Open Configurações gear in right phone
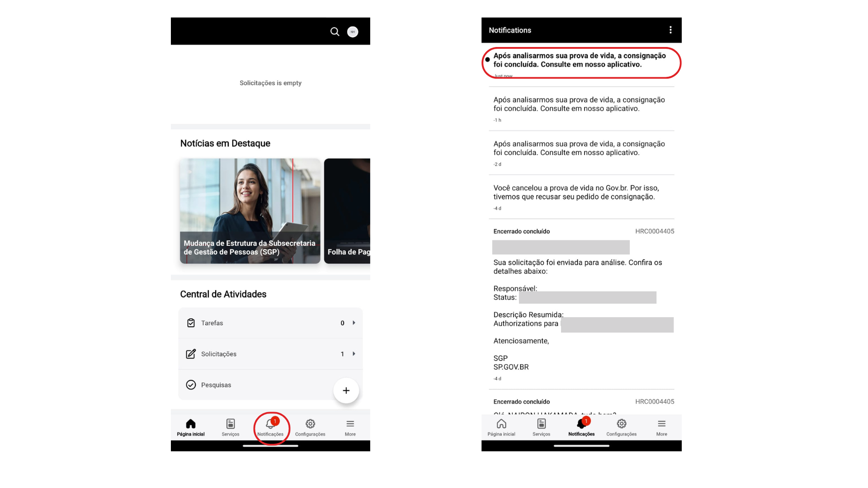The image size is (868, 488). pos(622,427)
